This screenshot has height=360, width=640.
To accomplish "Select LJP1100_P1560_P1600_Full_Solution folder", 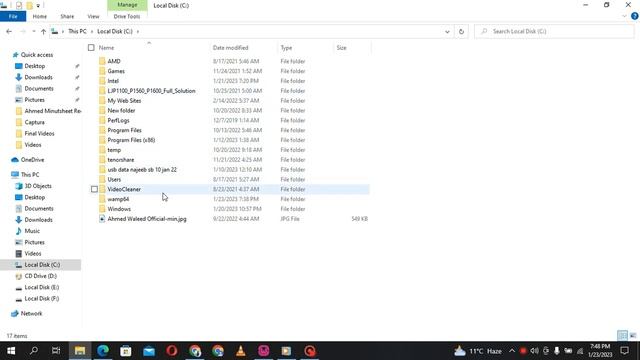I will tap(151, 91).
